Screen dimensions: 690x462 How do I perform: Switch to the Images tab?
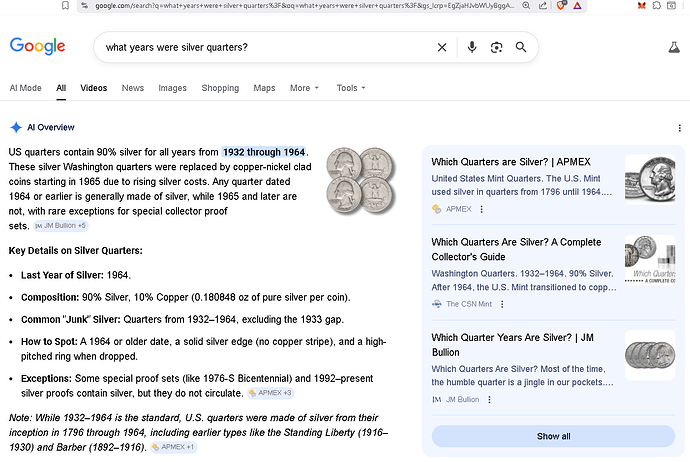172,88
